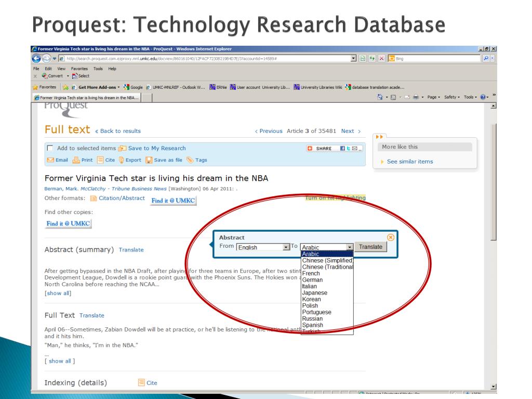
Task: Open the Help menu
Action: click(112, 69)
